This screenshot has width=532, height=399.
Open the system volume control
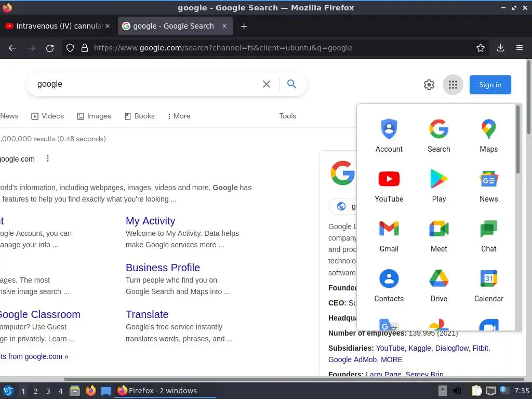[x=457, y=391]
